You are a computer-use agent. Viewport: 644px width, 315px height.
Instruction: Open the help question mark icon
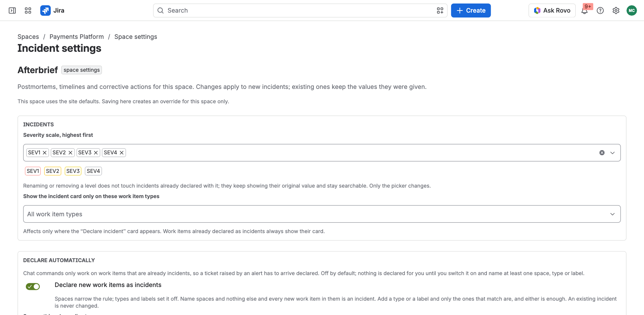(x=600, y=10)
